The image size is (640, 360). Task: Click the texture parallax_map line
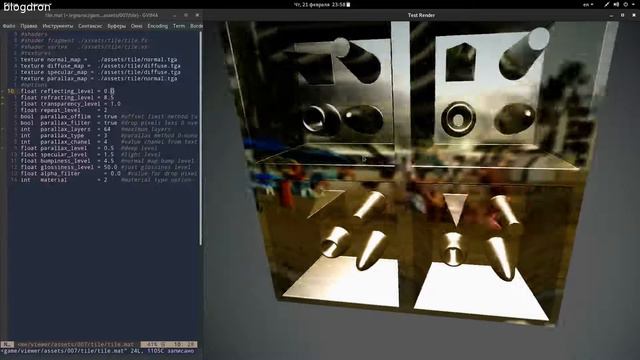tap(99, 78)
